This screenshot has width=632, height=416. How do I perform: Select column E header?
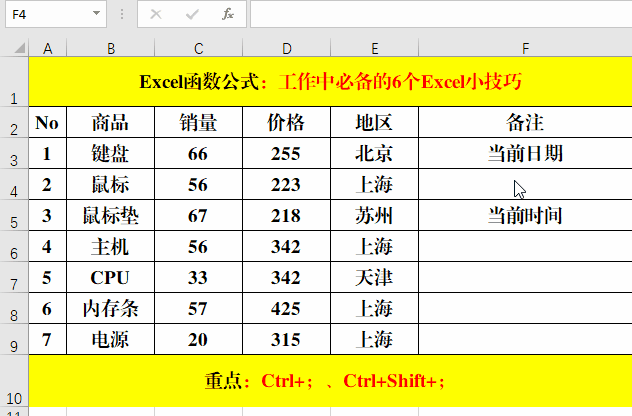click(x=374, y=48)
